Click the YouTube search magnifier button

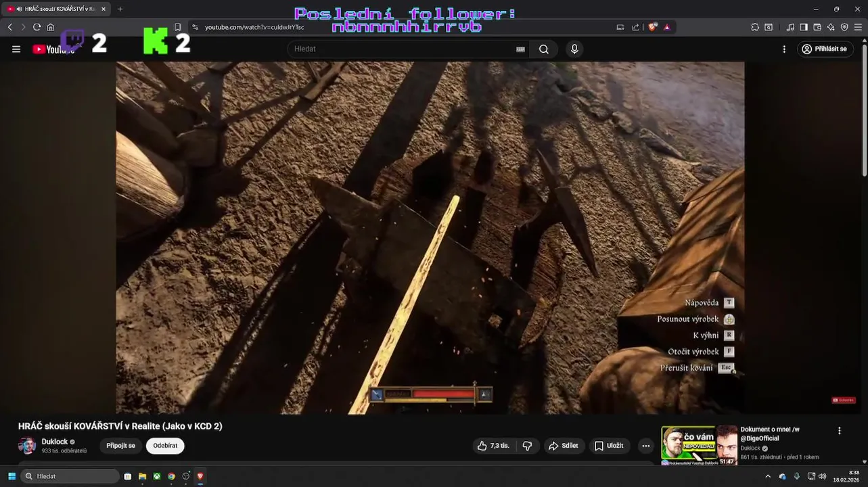tap(544, 49)
